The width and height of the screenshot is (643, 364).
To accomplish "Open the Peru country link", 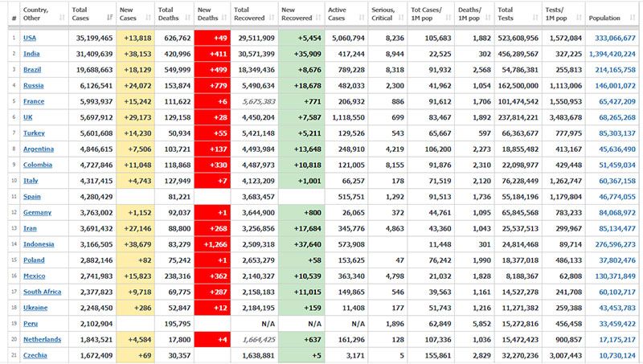I will (31, 324).
